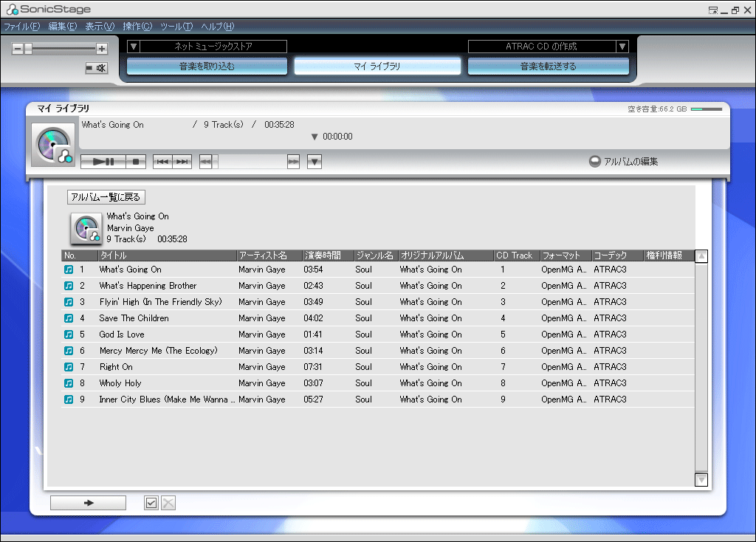Click music note icon for Flyin' High
The width and height of the screenshot is (756, 542).
[x=69, y=302]
